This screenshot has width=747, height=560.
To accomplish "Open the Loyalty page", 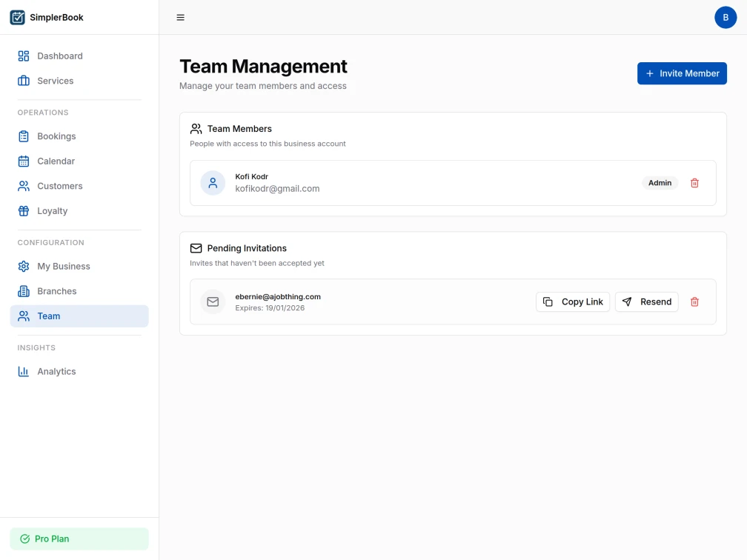I will pyautogui.click(x=79, y=211).
